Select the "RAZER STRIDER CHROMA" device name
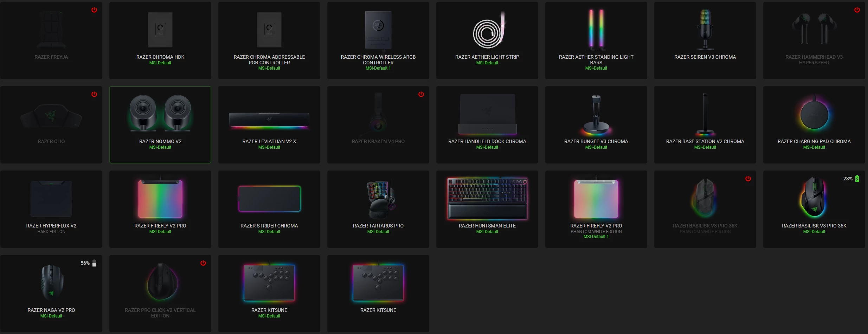The image size is (868, 334). (x=269, y=226)
